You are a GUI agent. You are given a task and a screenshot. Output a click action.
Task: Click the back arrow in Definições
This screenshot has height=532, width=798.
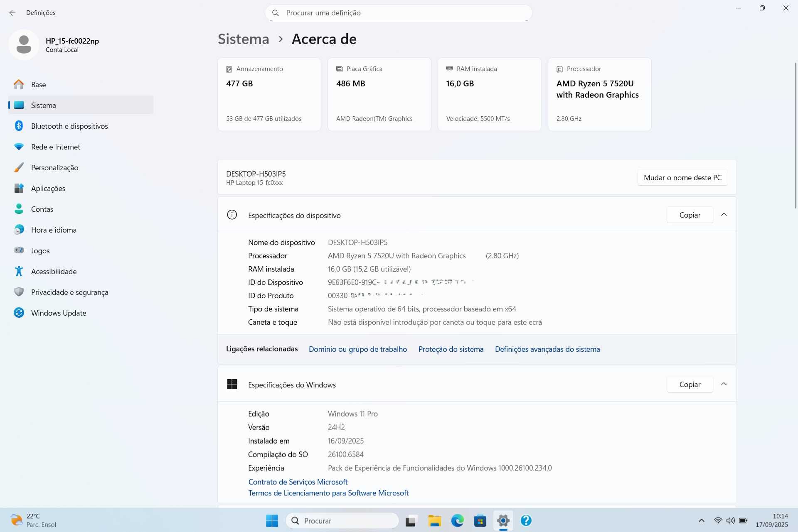click(12, 13)
